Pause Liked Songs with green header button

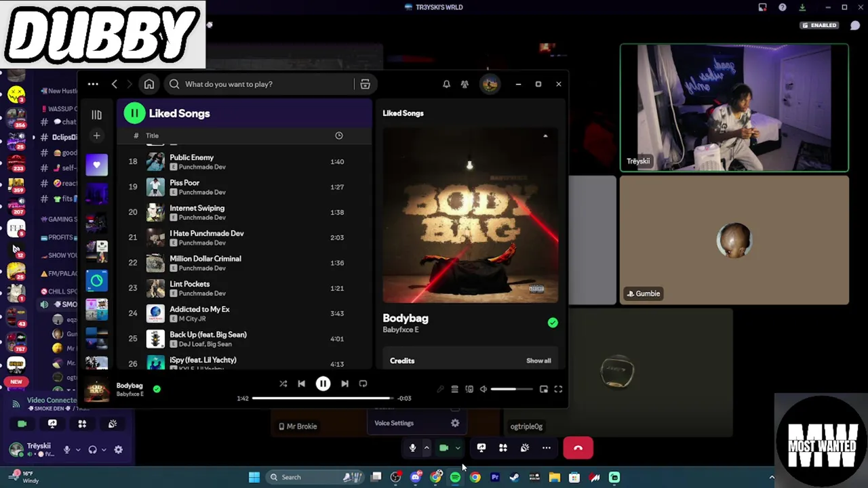tap(134, 113)
